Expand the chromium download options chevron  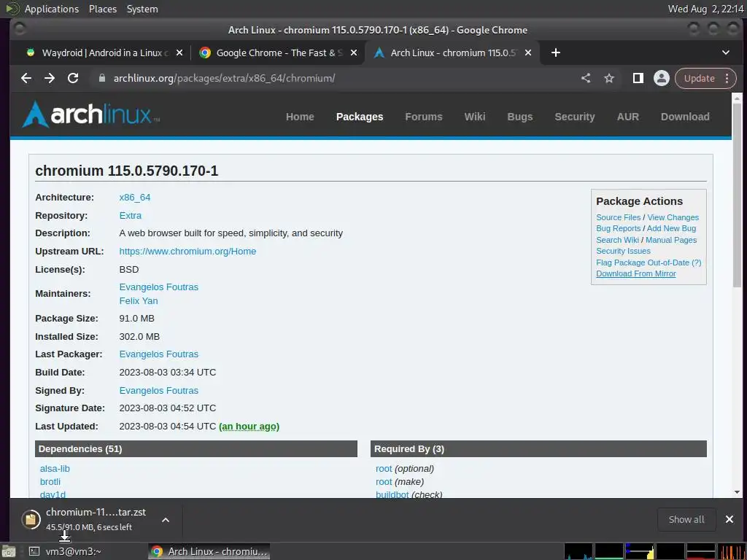point(166,519)
